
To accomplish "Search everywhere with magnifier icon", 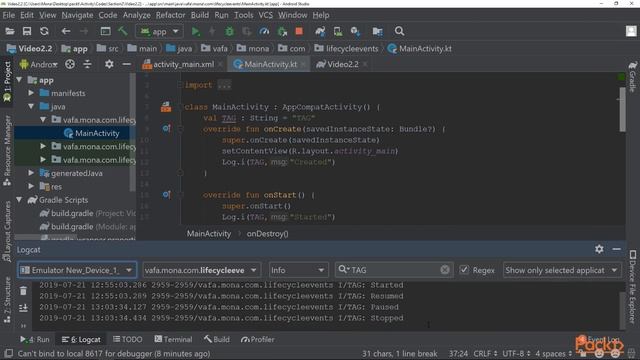I will click(399, 31).
